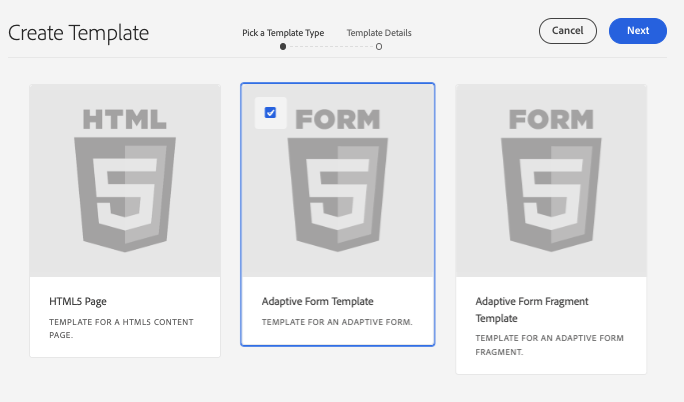Go to Template Details step
This screenshot has height=402, width=684.
pyautogui.click(x=379, y=33)
